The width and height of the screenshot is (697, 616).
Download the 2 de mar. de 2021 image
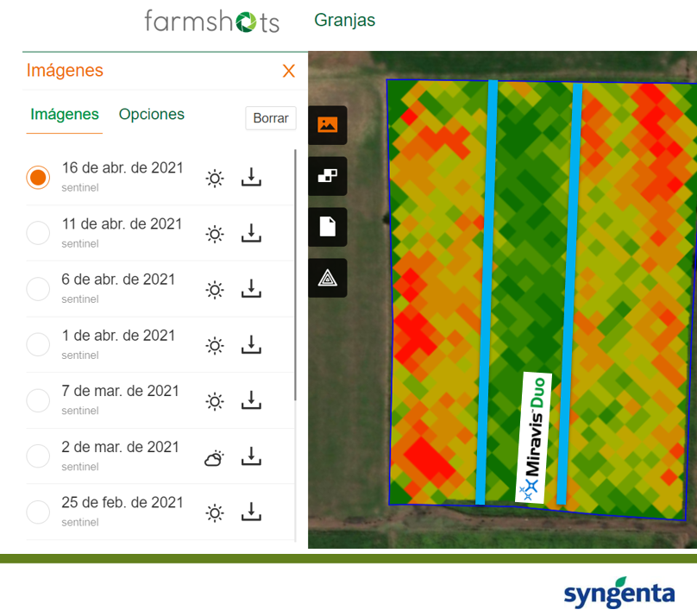pyautogui.click(x=251, y=456)
